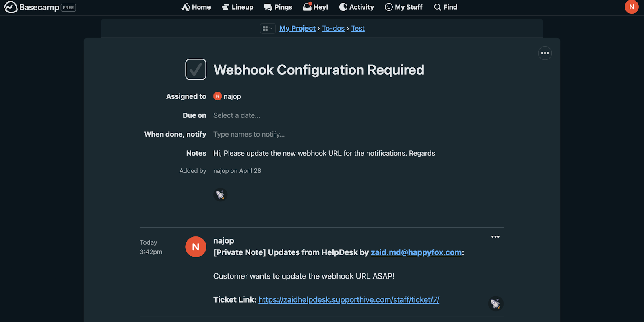The image size is (644, 322).
Task: Go to To-dos breadcrumb link
Action: tap(333, 29)
